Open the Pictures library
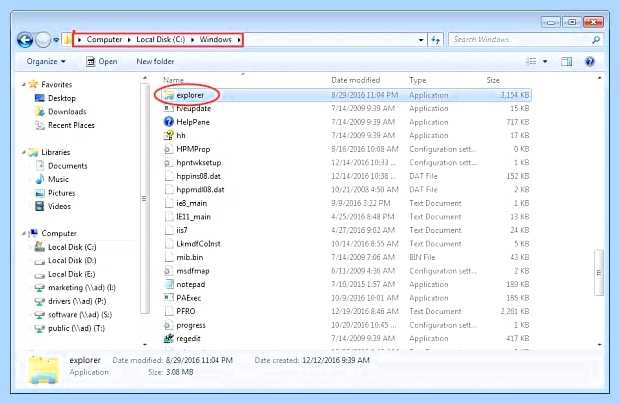Image resolution: width=620 pixels, height=404 pixels. click(x=55, y=193)
